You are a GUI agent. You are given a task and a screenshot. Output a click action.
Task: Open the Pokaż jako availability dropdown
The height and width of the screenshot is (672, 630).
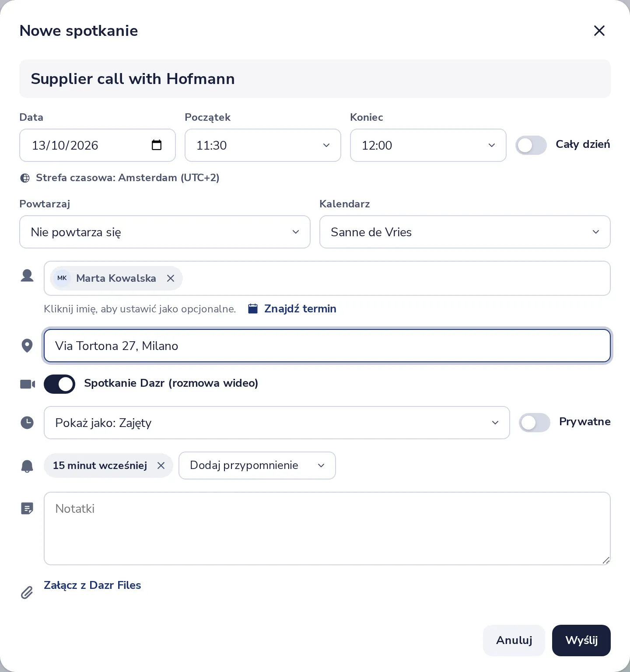pos(277,423)
